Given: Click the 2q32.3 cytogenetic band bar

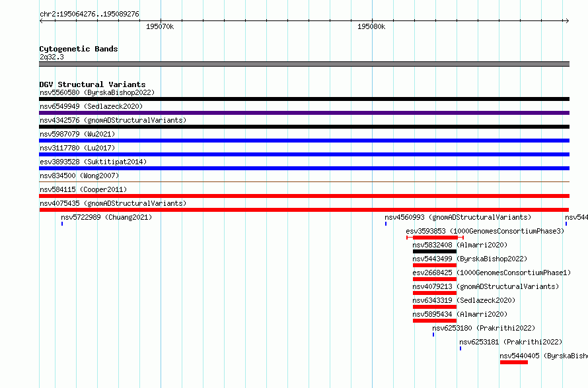Looking at the screenshot, I should pyautogui.click(x=304, y=64).
